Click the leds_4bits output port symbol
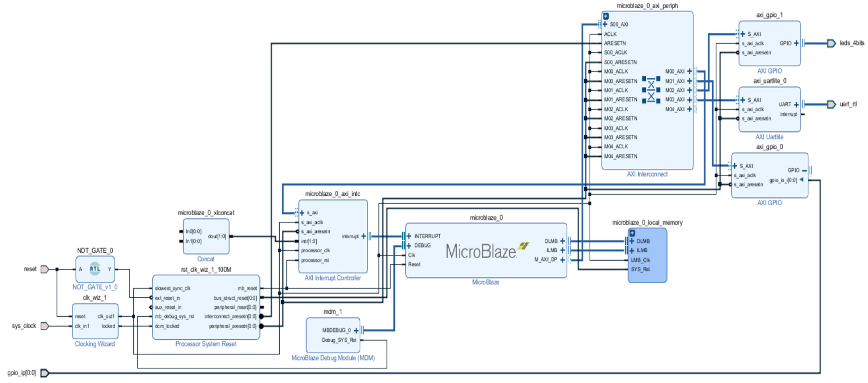 click(831, 43)
